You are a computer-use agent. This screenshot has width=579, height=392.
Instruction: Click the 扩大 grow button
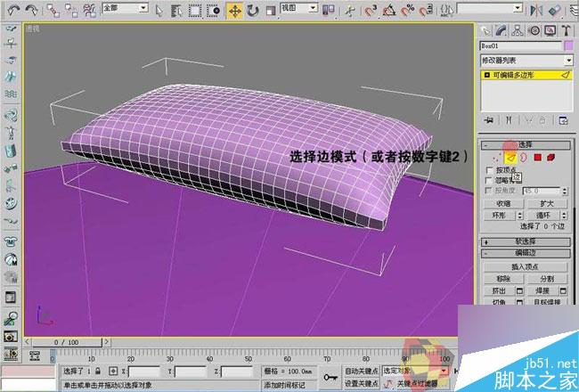547,204
